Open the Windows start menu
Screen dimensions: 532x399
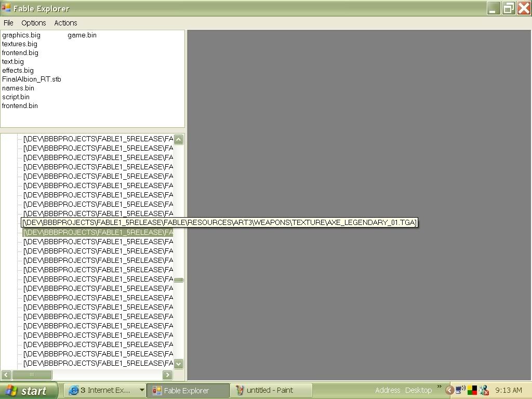[29, 391]
